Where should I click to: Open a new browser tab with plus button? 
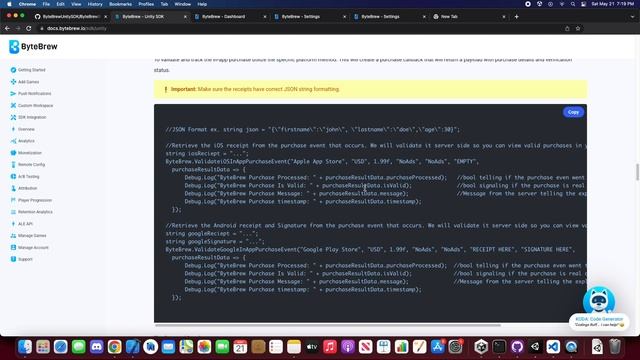[516, 17]
